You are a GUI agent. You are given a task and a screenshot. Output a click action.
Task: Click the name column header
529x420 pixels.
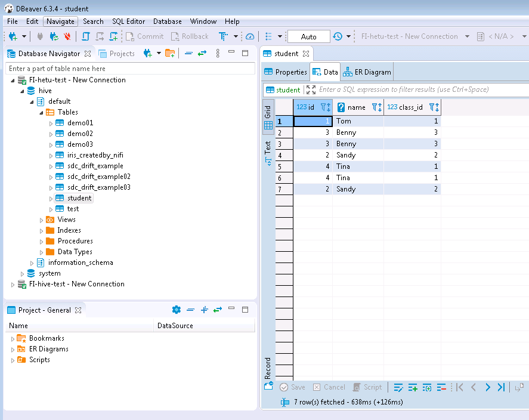coord(356,107)
